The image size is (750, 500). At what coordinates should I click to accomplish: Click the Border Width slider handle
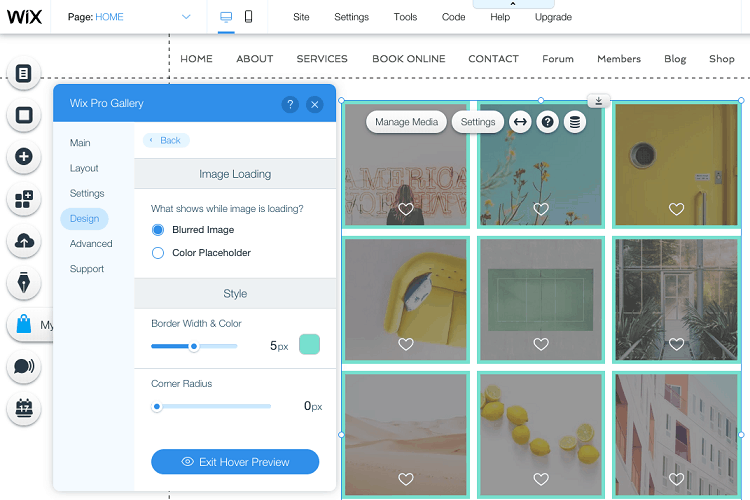pos(194,346)
